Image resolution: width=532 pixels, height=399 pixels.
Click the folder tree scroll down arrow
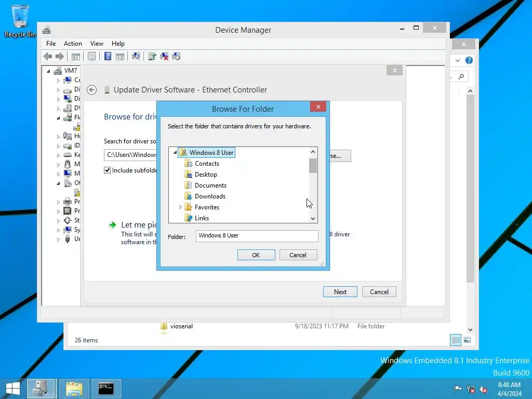pyautogui.click(x=313, y=219)
